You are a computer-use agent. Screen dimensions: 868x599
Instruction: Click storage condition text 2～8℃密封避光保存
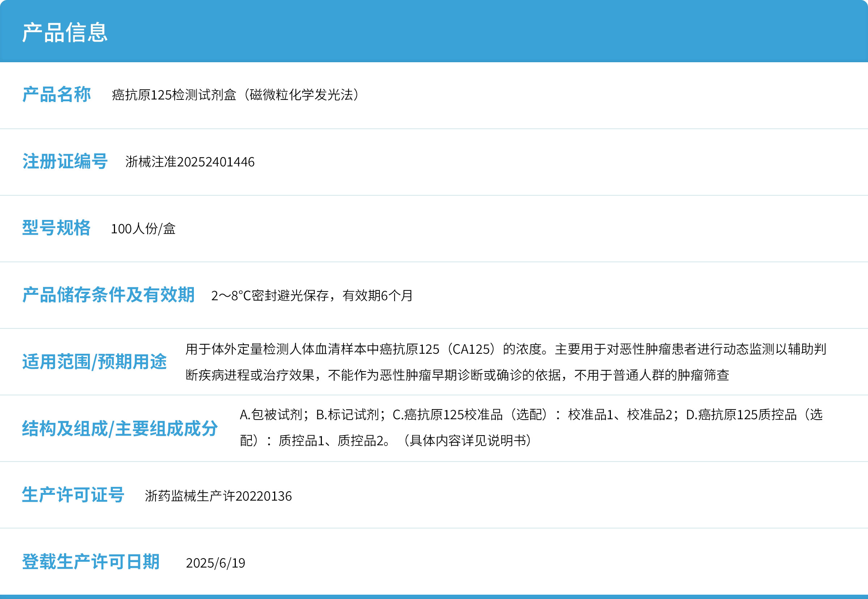(x=270, y=296)
